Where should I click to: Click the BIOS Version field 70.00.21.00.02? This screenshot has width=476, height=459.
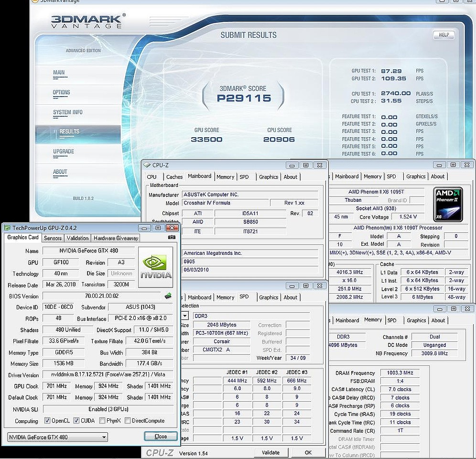pos(102,296)
